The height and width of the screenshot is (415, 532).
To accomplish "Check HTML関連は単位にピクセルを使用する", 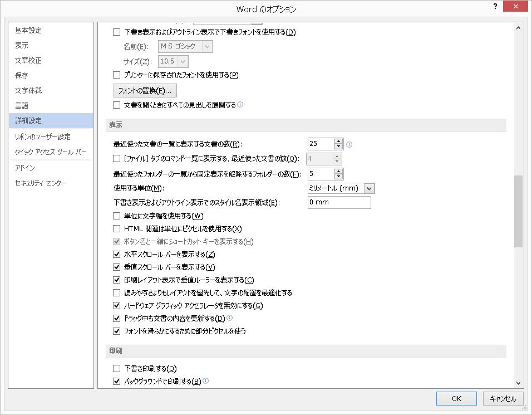I will pyautogui.click(x=116, y=229).
